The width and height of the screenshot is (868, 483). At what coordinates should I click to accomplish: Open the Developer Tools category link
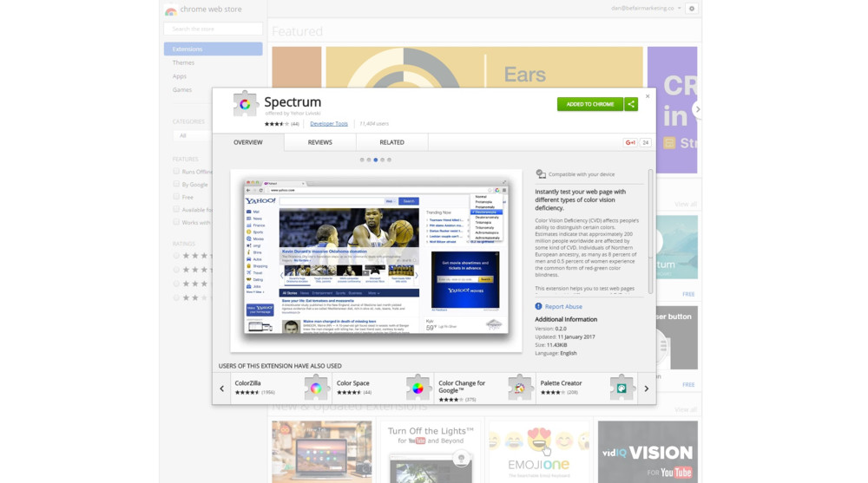click(329, 124)
